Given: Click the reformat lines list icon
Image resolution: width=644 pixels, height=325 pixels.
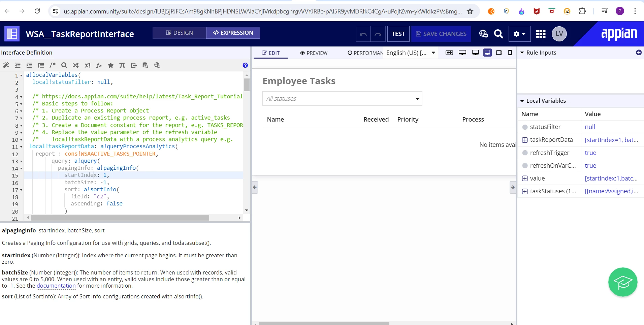Looking at the screenshot, I should (41, 65).
